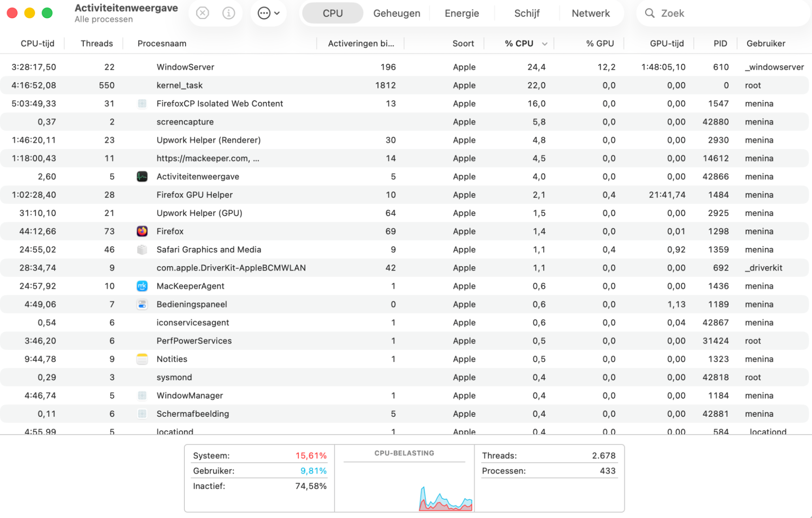The image size is (812, 518).
Task: Click the Safari Graphics and Media icon
Action: coord(142,249)
